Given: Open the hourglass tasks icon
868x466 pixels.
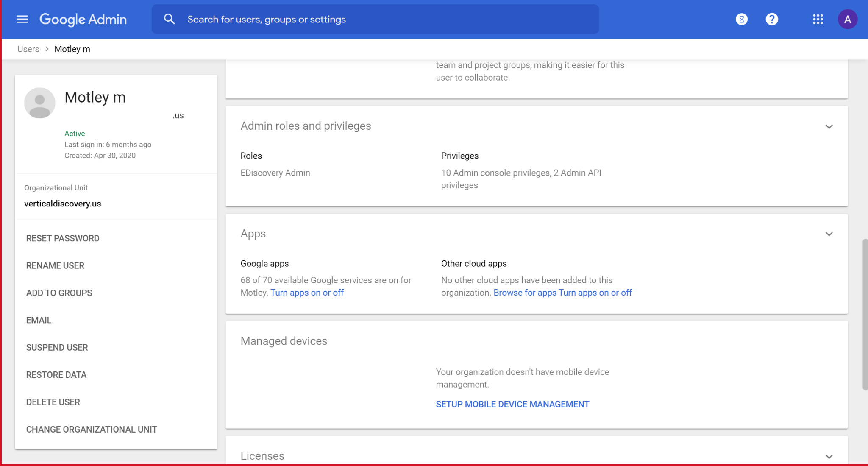Looking at the screenshot, I should click(741, 19).
